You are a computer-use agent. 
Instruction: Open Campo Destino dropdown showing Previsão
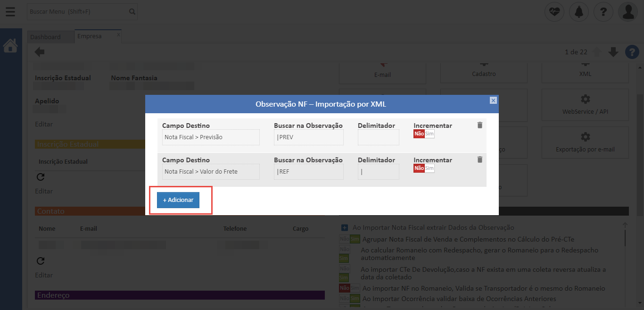click(x=211, y=137)
